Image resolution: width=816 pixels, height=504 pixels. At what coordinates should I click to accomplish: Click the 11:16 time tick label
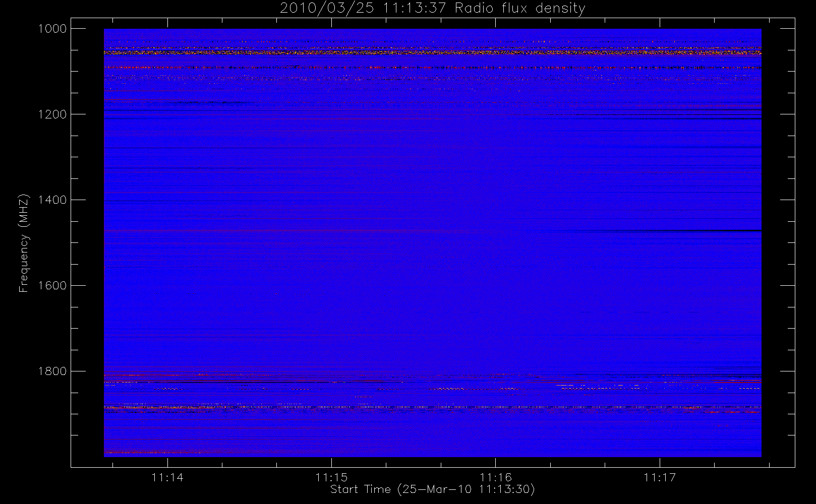point(496,477)
